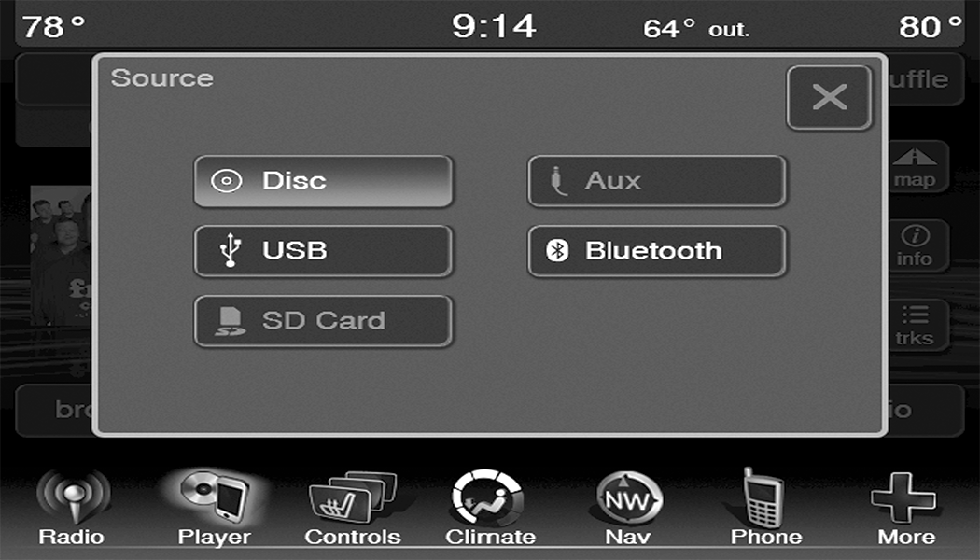Close the Source popup with X

pos(829,97)
